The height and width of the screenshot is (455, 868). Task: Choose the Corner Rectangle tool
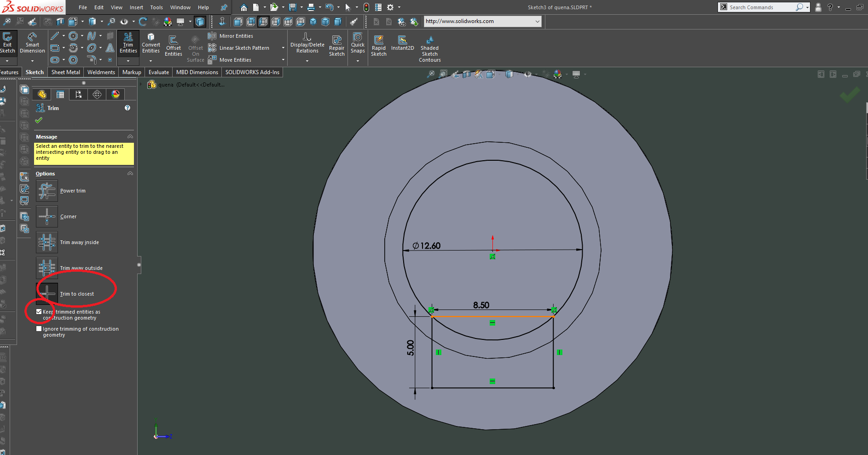(55, 48)
